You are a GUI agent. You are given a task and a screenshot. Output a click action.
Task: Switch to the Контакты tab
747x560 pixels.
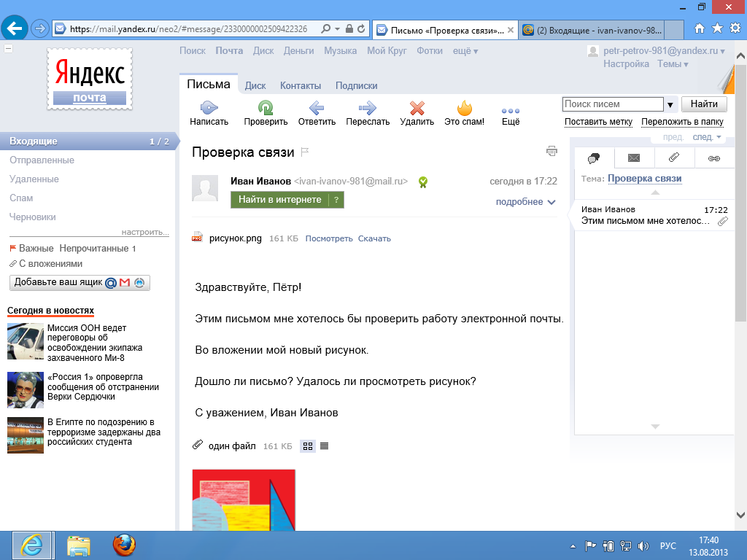300,86
